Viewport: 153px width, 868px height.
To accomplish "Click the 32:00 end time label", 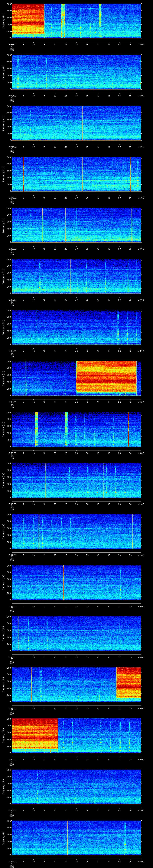I will 141,44.
